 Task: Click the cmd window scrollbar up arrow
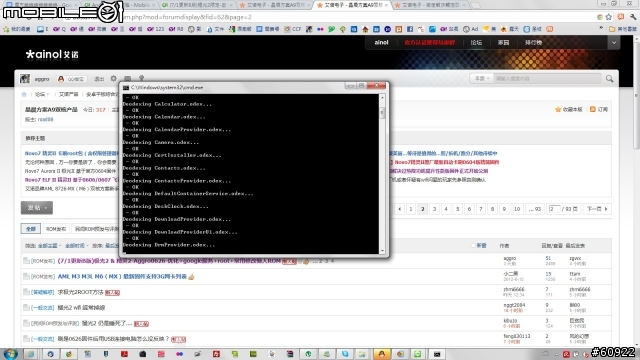382,98
